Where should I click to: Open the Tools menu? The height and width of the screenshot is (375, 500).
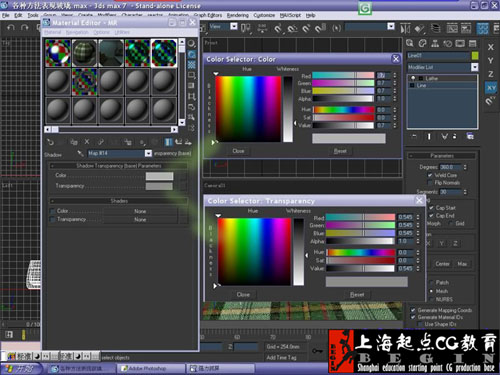coord(33,15)
